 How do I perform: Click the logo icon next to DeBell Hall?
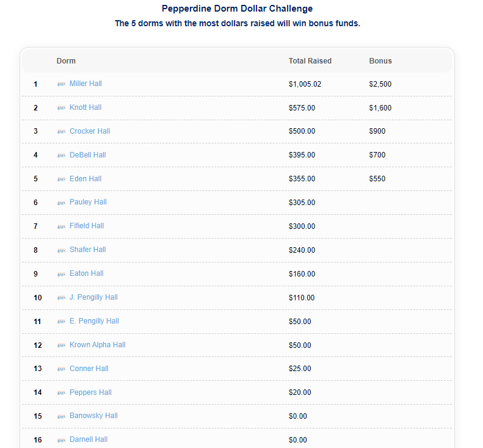click(61, 156)
